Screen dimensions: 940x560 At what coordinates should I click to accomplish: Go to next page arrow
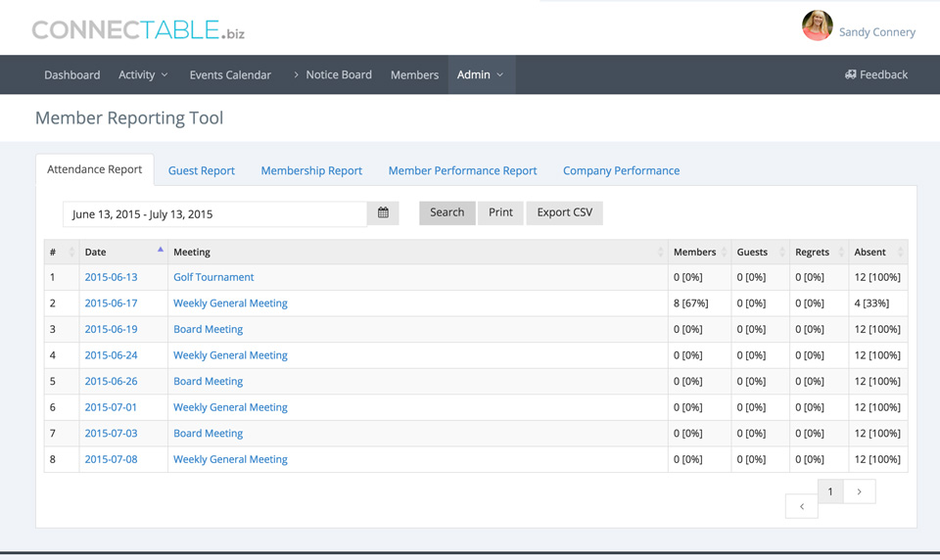[859, 491]
